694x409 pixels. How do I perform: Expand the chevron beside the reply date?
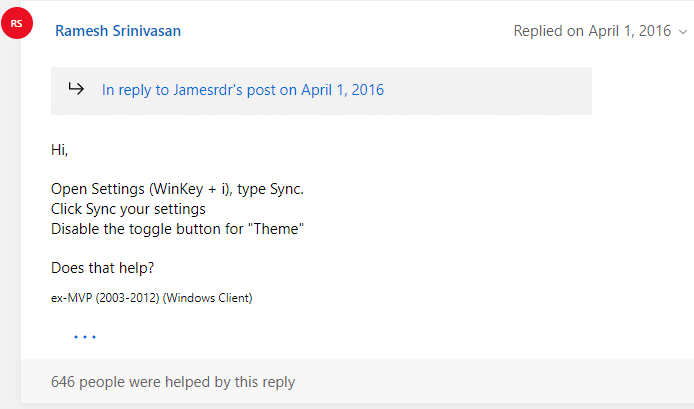point(683,32)
